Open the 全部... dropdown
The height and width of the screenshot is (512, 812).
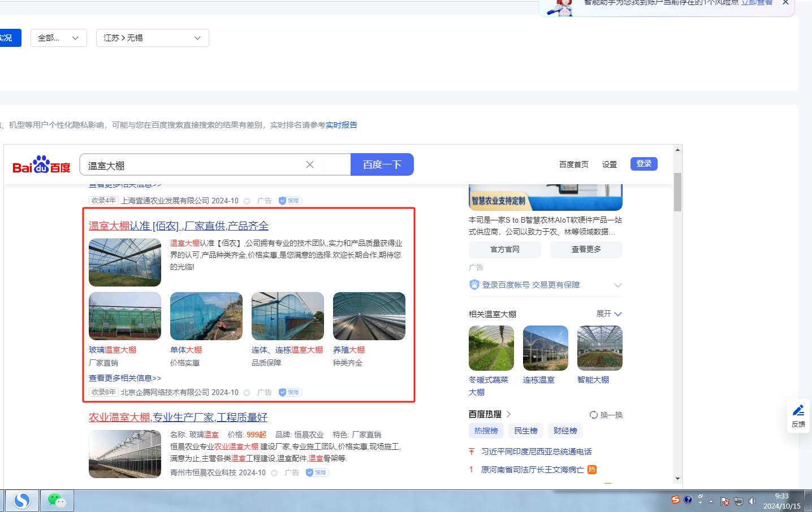tap(59, 38)
